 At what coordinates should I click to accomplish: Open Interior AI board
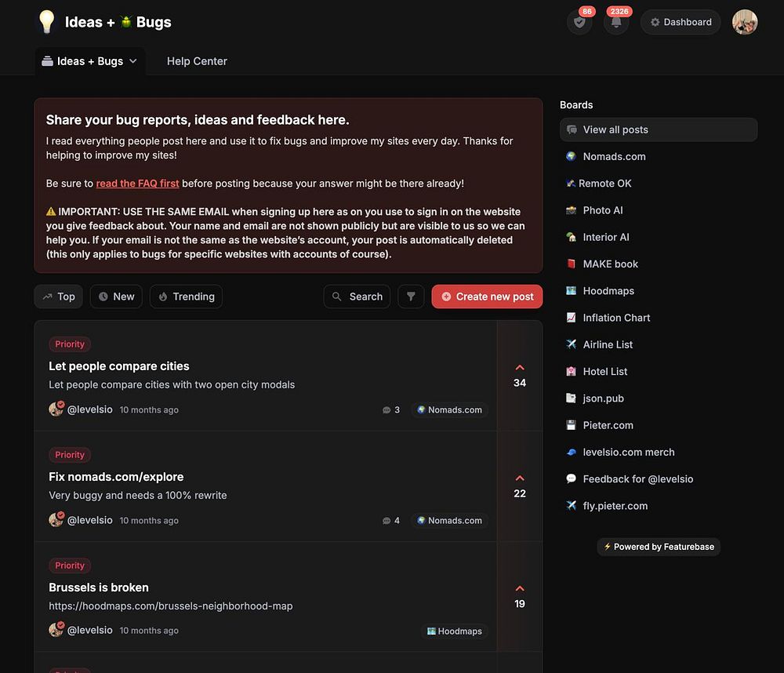click(659, 237)
